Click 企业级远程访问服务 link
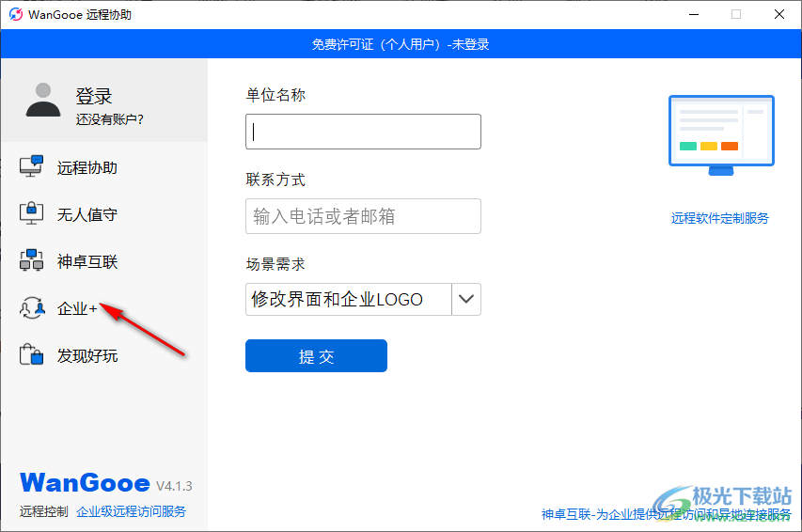802x532 pixels. (131, 511)
